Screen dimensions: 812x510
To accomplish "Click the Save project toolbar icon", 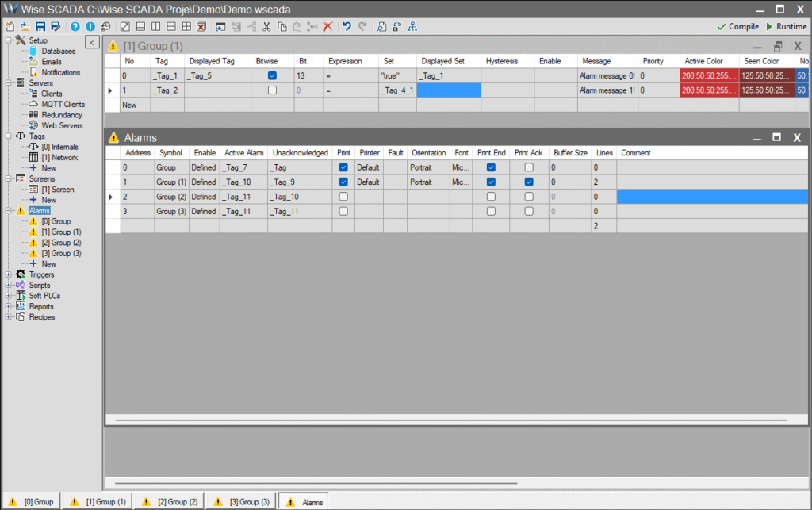I will tap(40, 26).
